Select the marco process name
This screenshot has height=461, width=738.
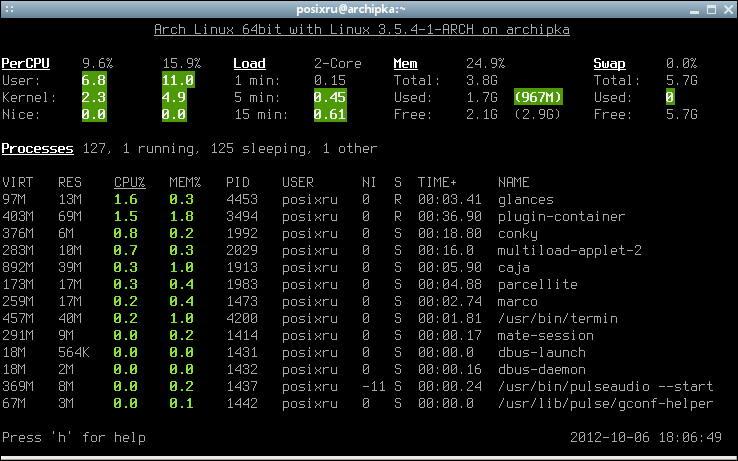click(x=518, y=301)
